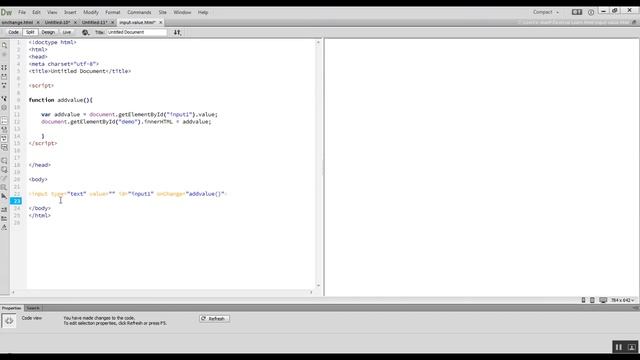Click the Refresh button in Properties
640x360 pixels.
click(x=215, y=318)
